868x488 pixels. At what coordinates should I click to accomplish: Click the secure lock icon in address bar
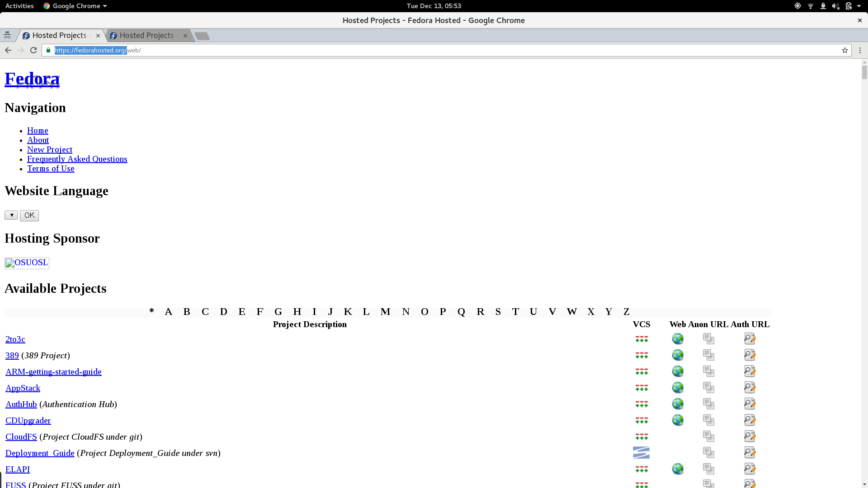pos(48,50)
